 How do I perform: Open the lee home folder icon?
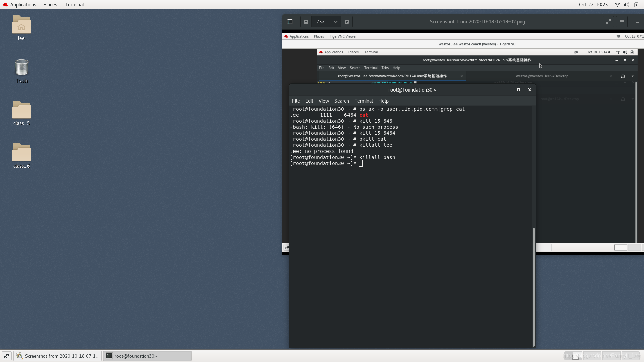[21, 25]
